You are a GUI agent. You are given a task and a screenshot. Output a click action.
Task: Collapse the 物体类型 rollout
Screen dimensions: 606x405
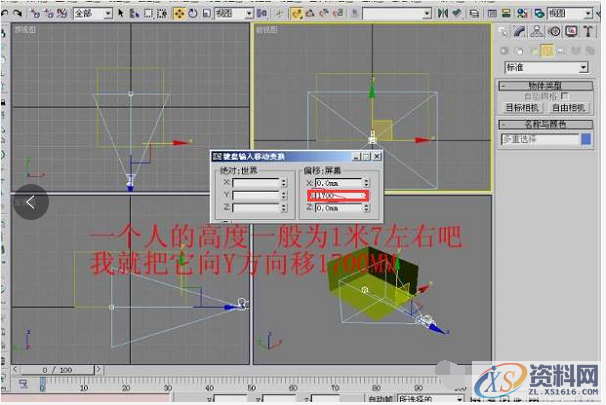[x=546, y=85]
